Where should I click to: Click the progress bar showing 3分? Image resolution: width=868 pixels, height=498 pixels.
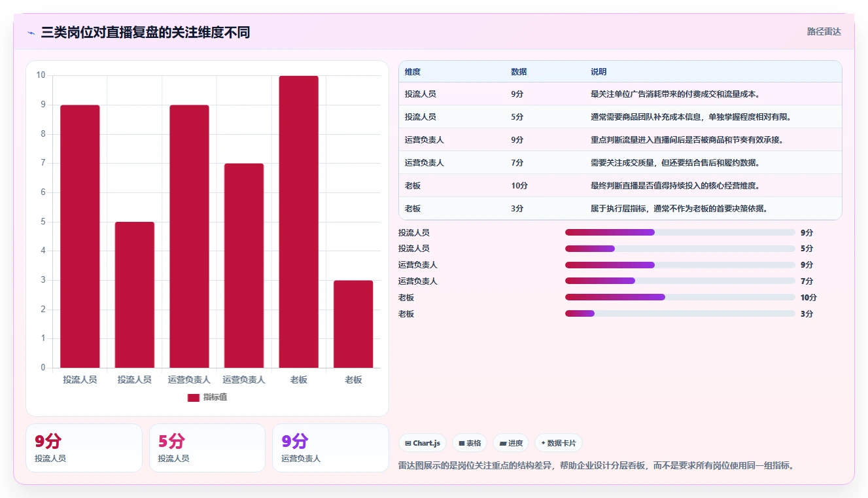[680, 313]
